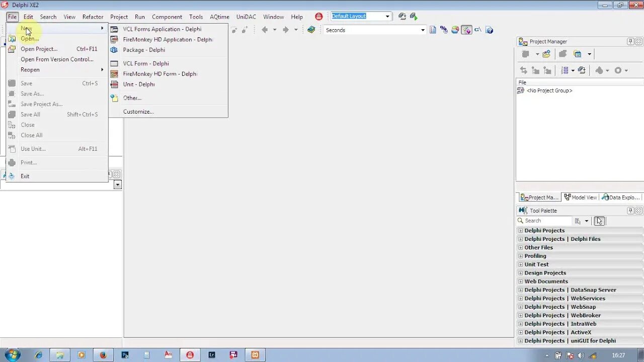
Task: Toggle the highlighted pencil toolbar button
Action: [466, 30]
